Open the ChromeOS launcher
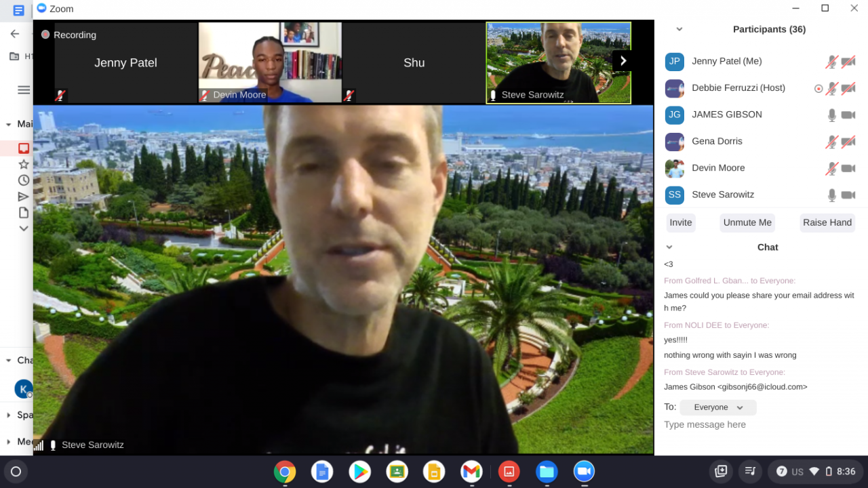Image resolution: width=868 pixels, height=488 pixels. point(16,471)
